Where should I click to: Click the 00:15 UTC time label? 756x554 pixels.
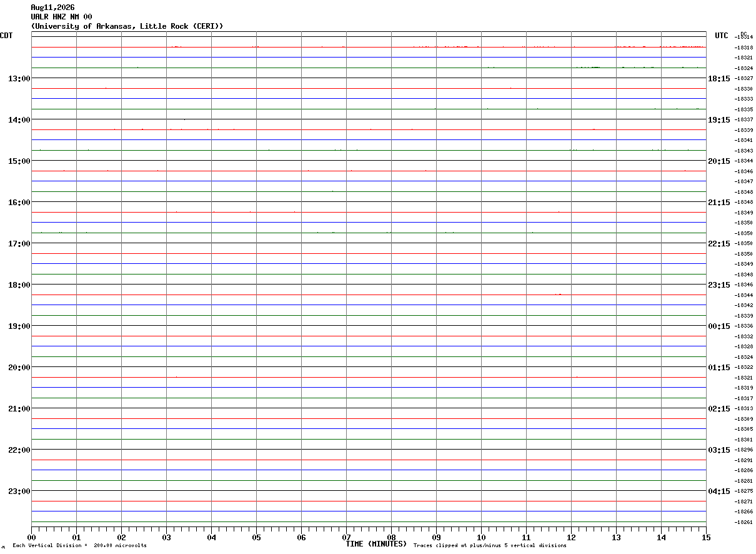[x=719, y=326]
